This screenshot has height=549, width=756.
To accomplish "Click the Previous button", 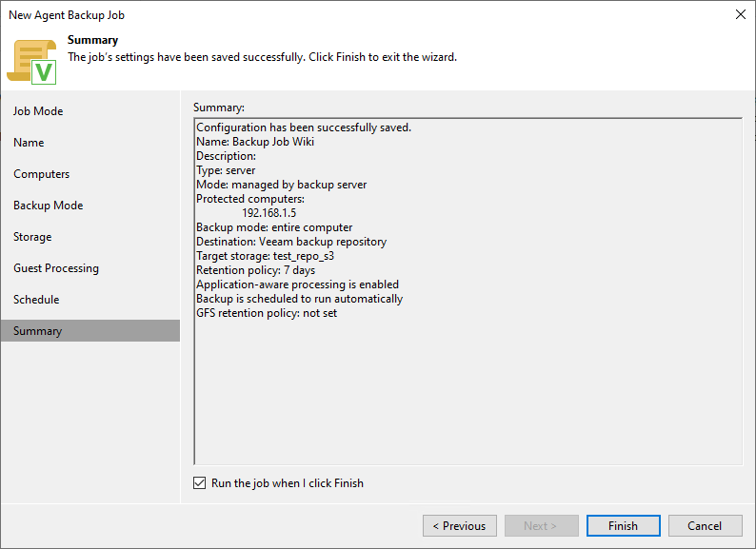I will (x=459, y=525).
